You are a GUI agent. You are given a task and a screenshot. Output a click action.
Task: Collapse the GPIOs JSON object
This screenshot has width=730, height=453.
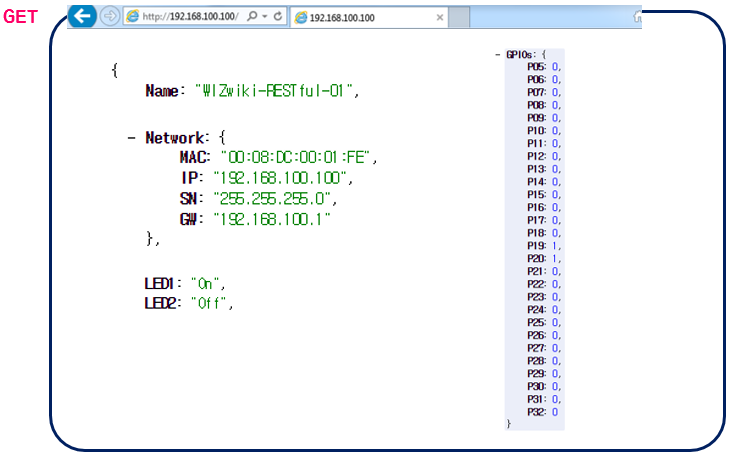(x=498, y=55)
